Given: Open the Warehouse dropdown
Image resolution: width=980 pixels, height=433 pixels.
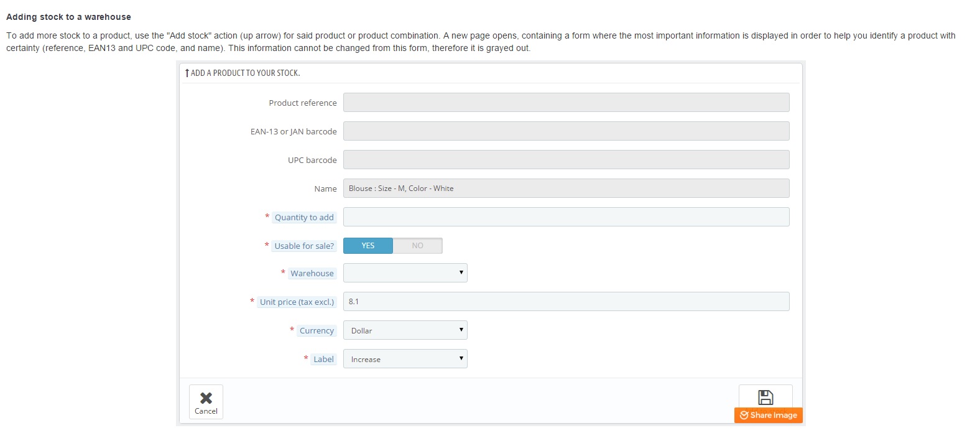Looking at the screenshot, I should click(405, 273).
